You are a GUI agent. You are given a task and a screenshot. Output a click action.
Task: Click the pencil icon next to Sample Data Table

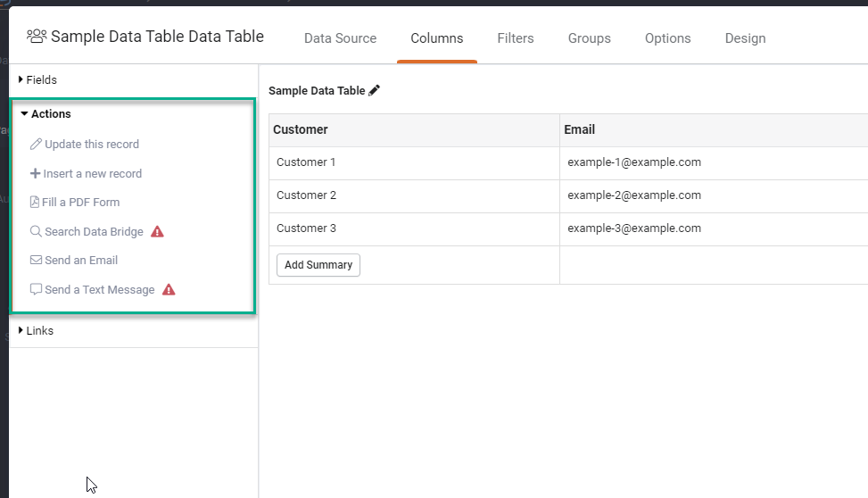[374, 90]
